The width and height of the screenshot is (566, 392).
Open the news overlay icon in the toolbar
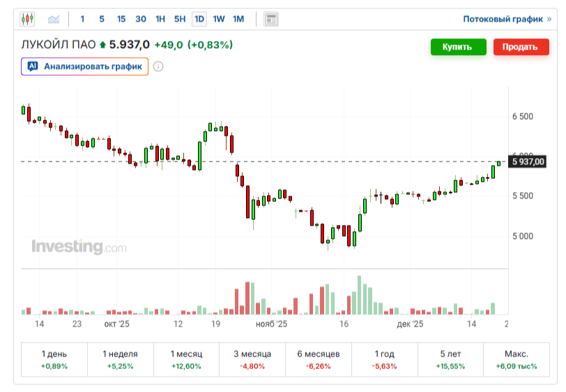tap(270, 19)
